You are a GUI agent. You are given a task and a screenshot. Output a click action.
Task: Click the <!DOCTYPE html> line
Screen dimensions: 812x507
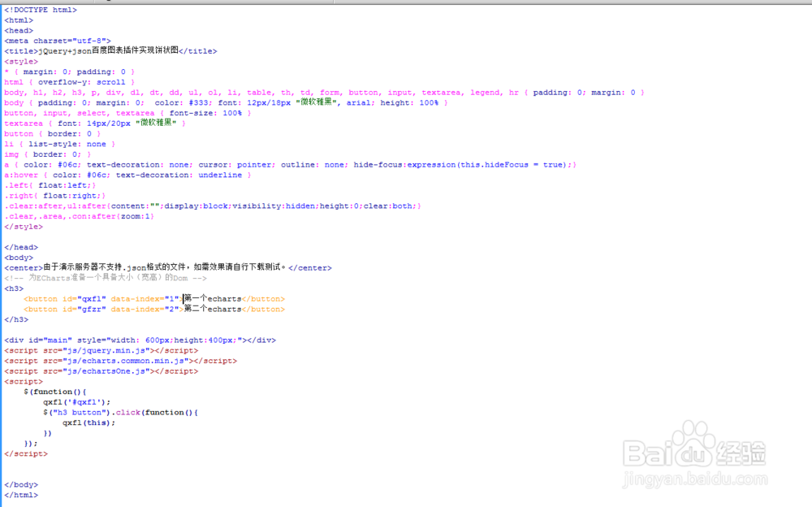pyautogui.click(x=41, y=10)
